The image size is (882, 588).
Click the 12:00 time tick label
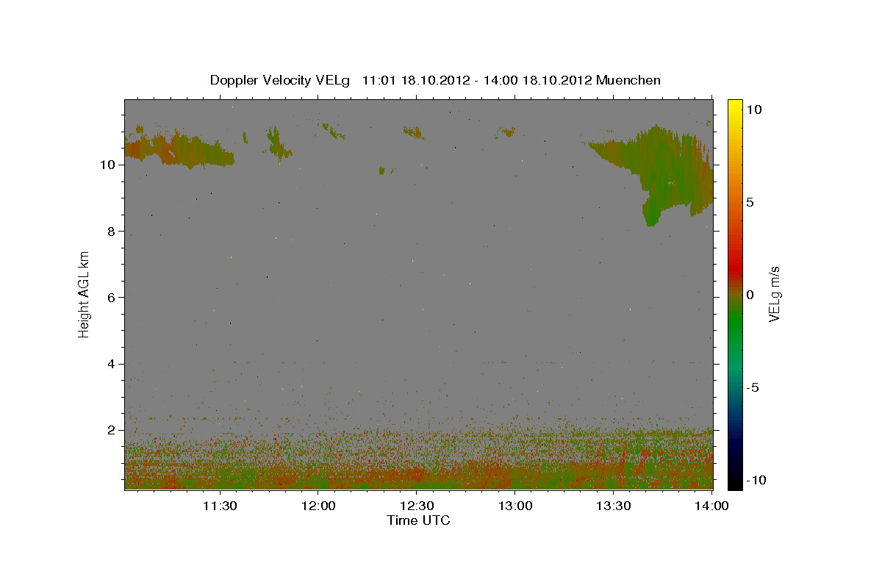(318, 506)
